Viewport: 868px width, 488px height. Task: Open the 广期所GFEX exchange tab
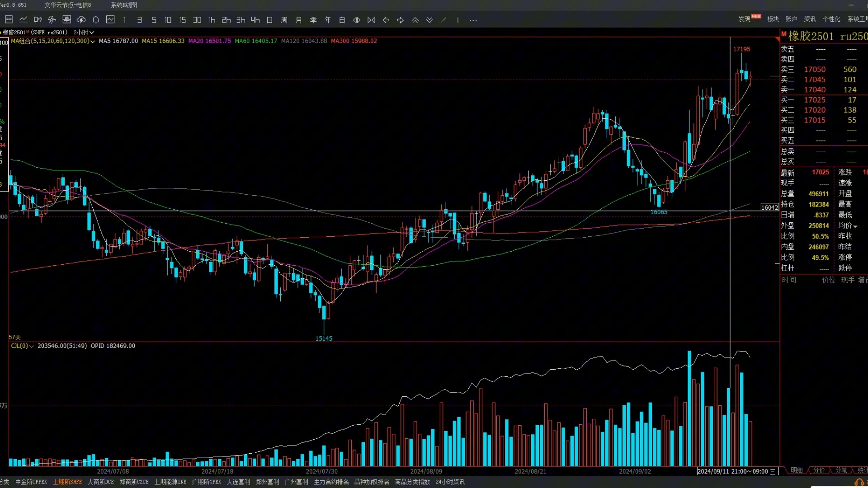[x=206, y=482]
